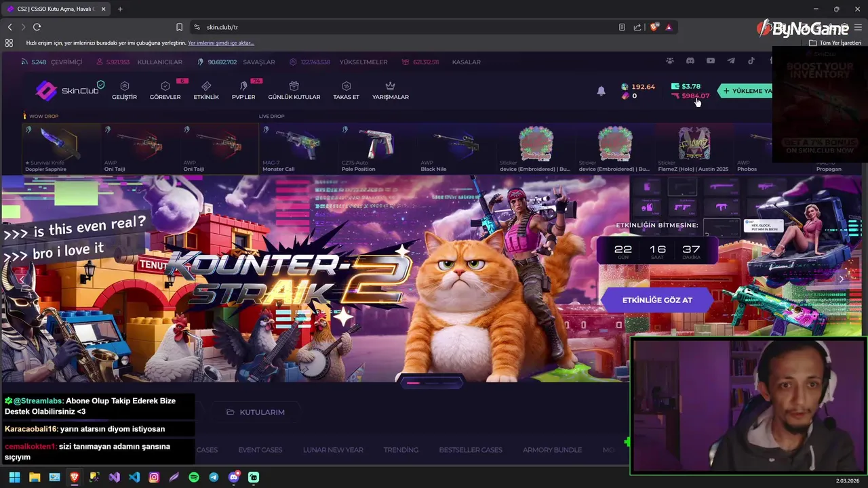Open the TikTok social icon
The height and width of the screenshot is (488, 868).
point(751,61)
